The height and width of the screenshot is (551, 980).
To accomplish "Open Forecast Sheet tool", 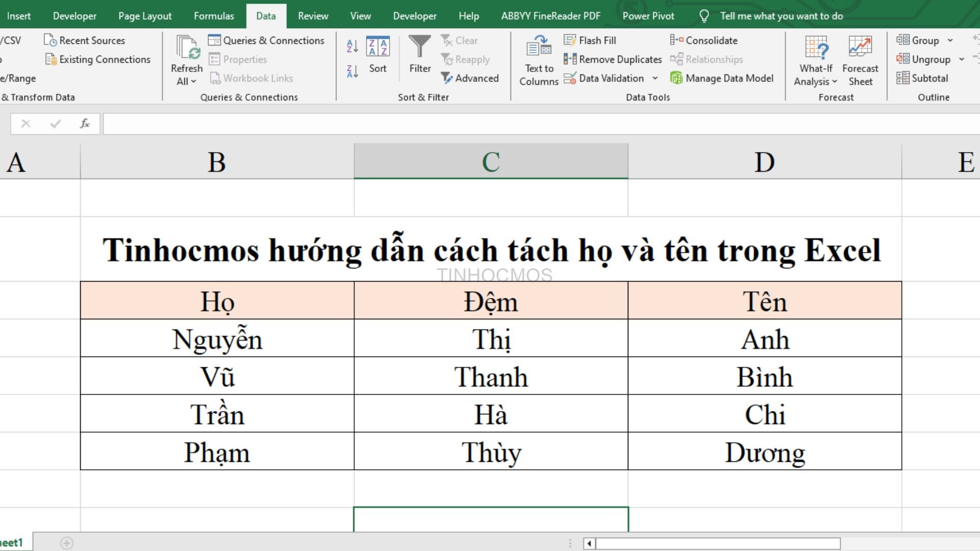I will tap(860, 60).
